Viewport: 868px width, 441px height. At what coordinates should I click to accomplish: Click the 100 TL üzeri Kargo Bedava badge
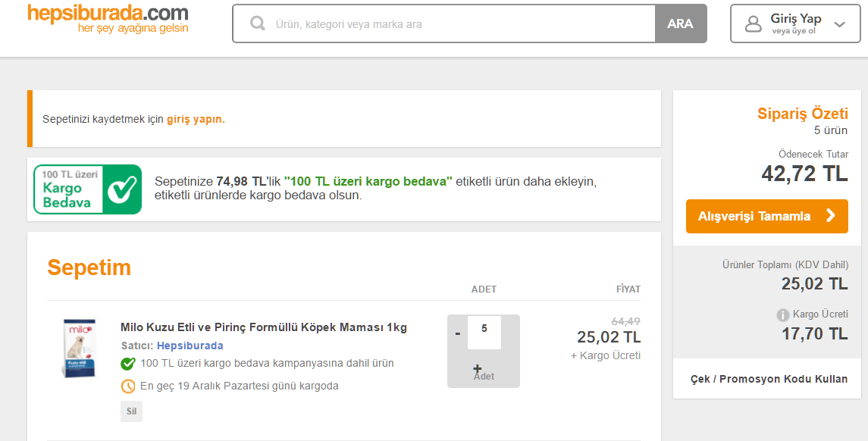click(87, 189)
